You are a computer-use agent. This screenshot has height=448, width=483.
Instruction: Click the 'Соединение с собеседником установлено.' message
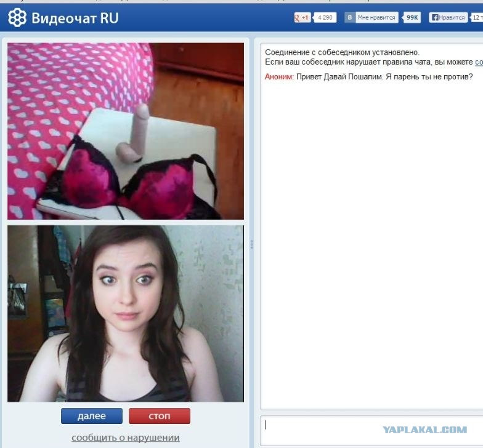[x=342, y=52]
